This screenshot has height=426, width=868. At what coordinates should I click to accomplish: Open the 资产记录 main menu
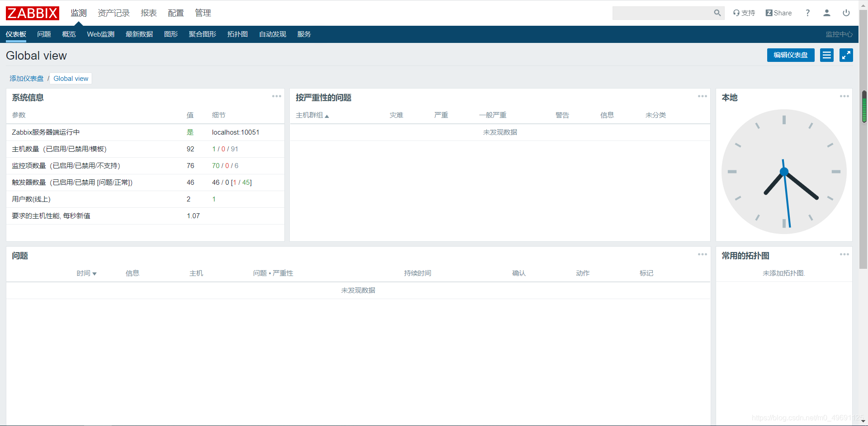point(114,13)
